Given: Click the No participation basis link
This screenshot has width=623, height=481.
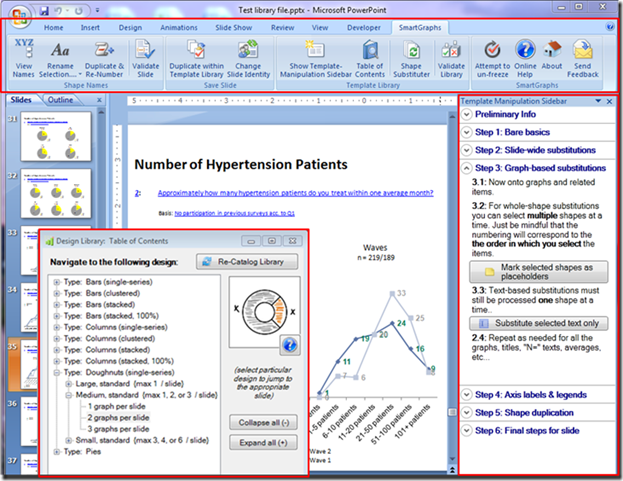Looking at the screenshot, I should (234, 213).
